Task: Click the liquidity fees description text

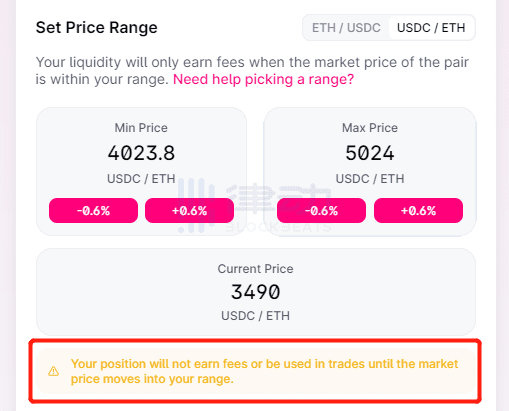Action: tap(252, 71)
